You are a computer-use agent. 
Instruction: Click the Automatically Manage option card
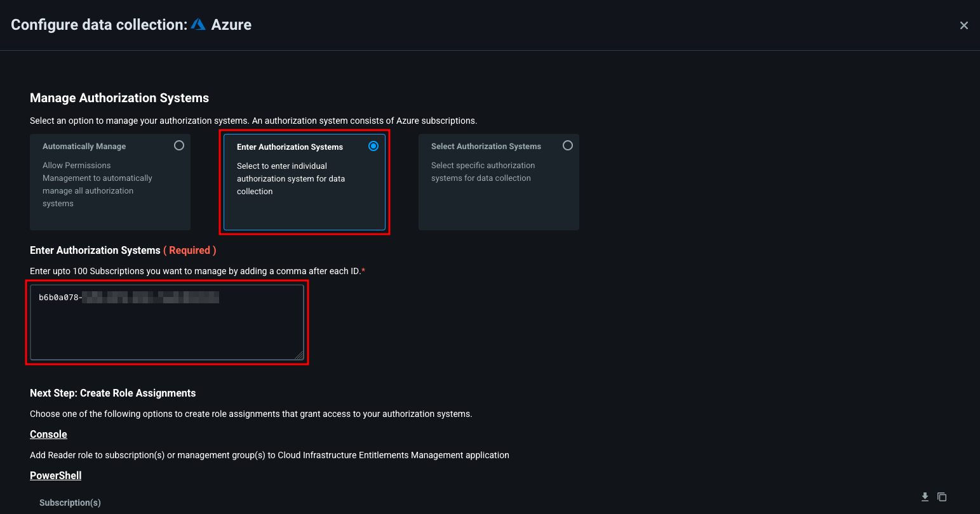(x=110, y=182)
